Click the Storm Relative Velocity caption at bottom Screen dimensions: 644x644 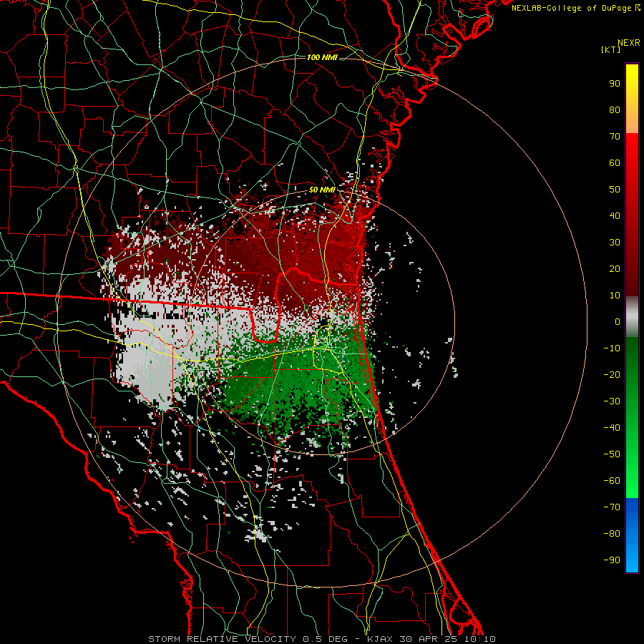(x=322, y=639)
